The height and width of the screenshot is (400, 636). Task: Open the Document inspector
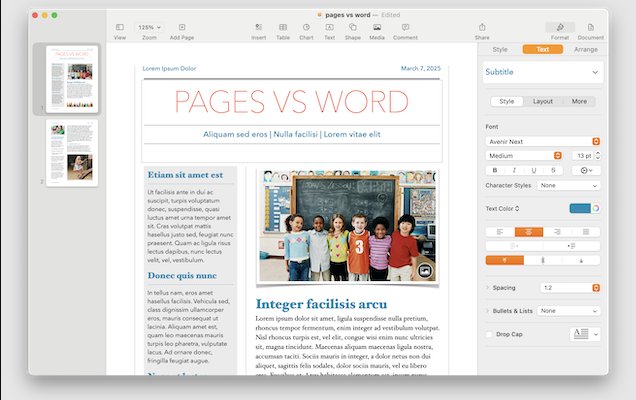[x=591, y=28]
